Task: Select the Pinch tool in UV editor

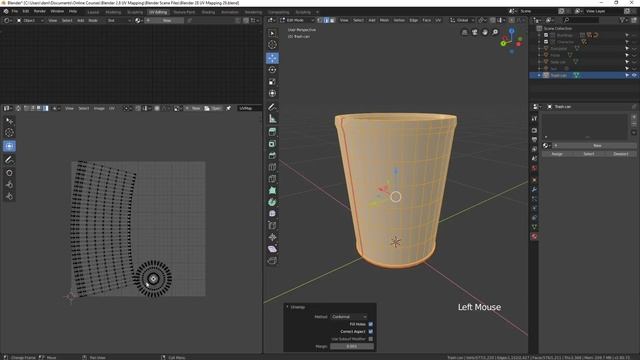Action: coord(9,197)
